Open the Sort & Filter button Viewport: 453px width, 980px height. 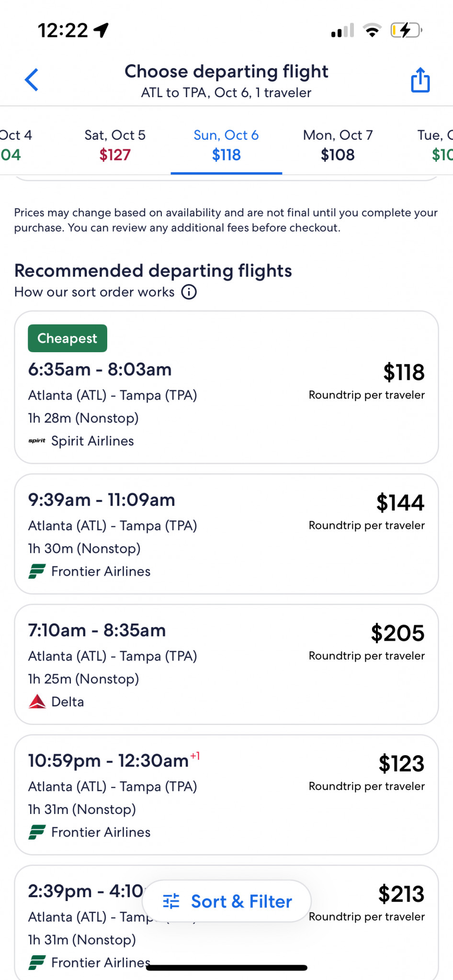226,902
